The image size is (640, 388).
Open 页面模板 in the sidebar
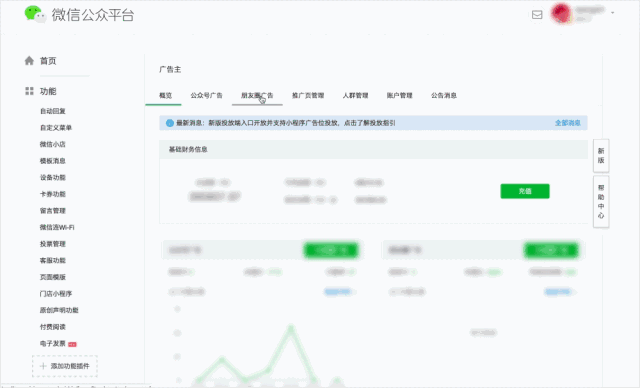tap(53, 277)
